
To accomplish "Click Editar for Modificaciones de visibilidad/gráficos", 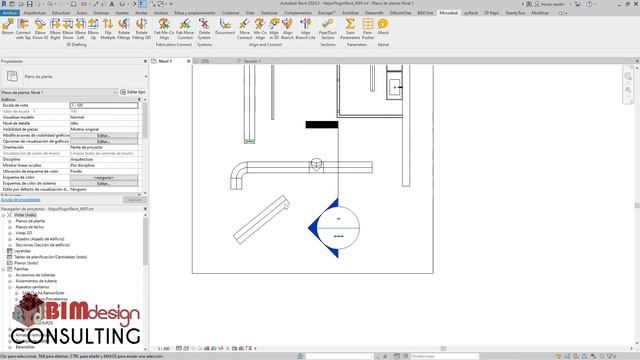I will [x=104, y=135].
